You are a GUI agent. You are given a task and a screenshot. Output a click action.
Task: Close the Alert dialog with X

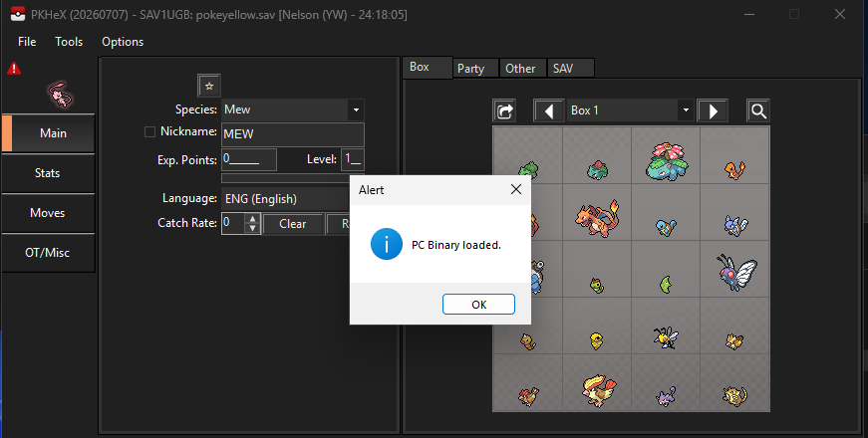tap(516, 189)
